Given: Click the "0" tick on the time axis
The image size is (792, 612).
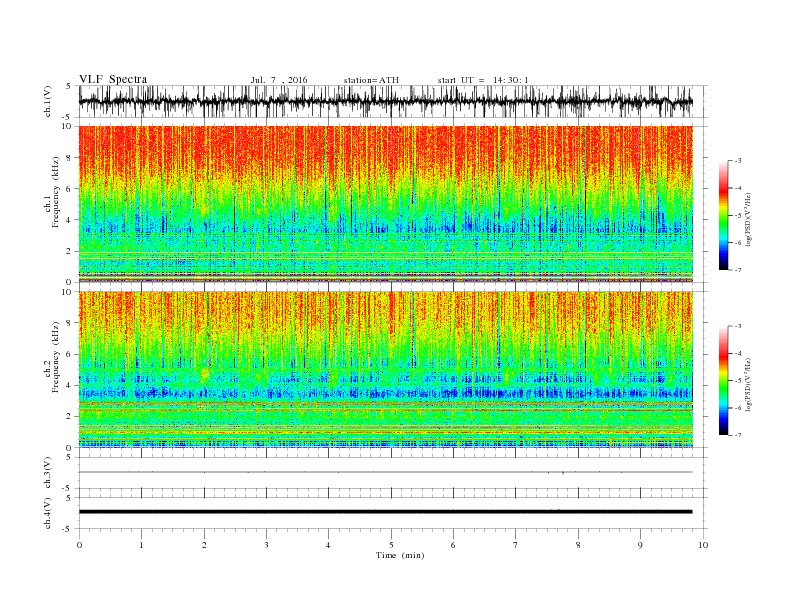Looking at the screenshot, I should (79, 545).
